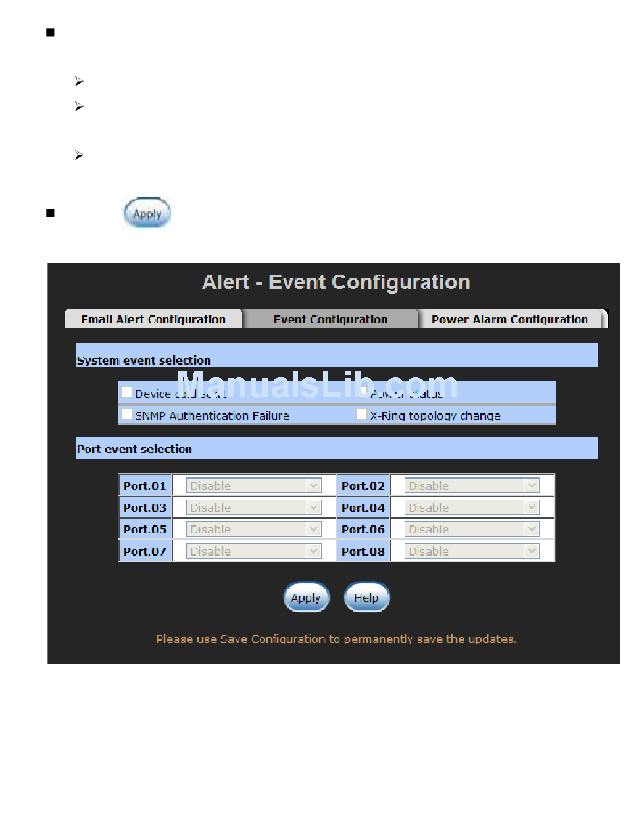Click Apply button below port table
Viewport: 625px width, 840px height.
pyautogui.click(x=306, y=598)
